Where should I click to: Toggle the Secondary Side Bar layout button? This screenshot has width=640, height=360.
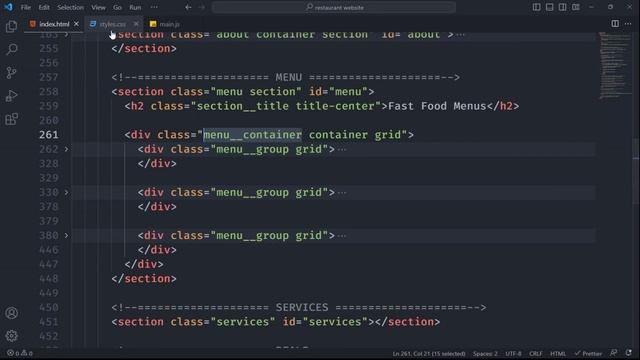click(x=562, y=7)
